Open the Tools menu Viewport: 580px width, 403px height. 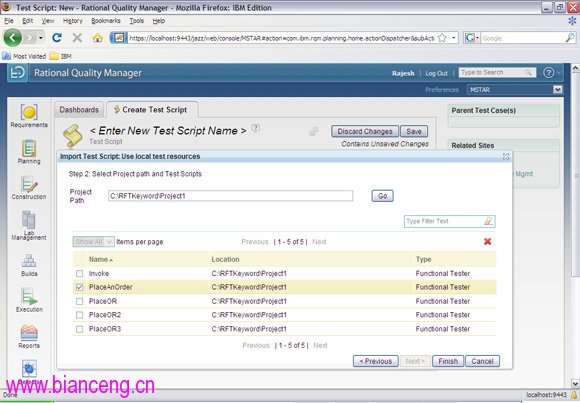(136, 21)
